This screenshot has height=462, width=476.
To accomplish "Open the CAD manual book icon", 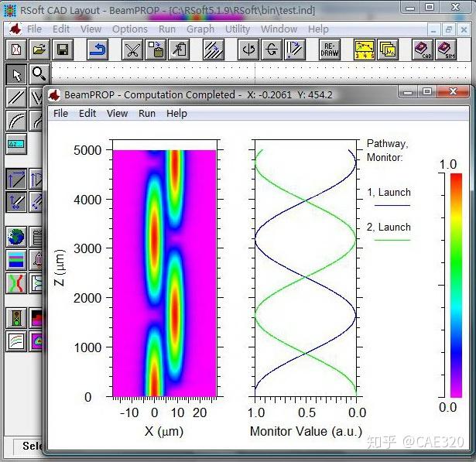I will point(423,50).
